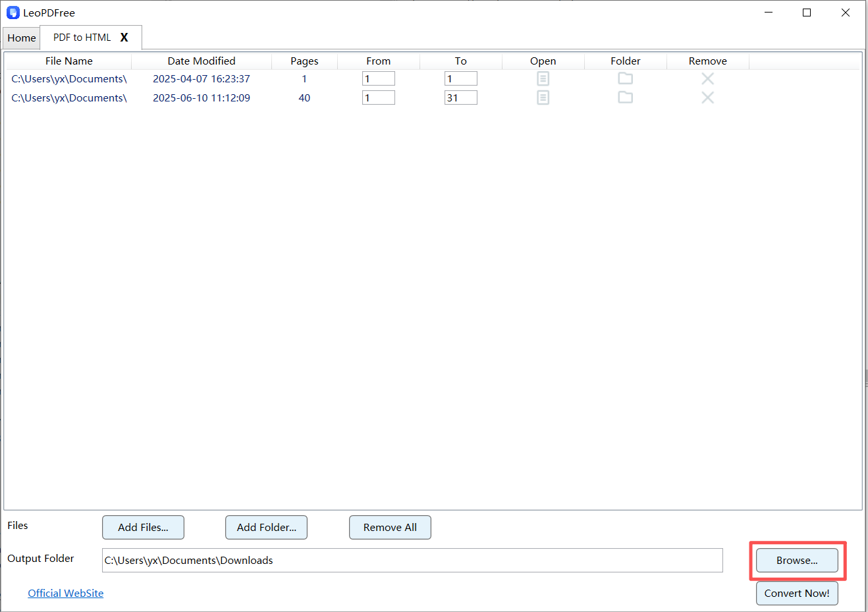Visit the Official WebSite link
Screen dimensions: 868x612
pos(65,593)
